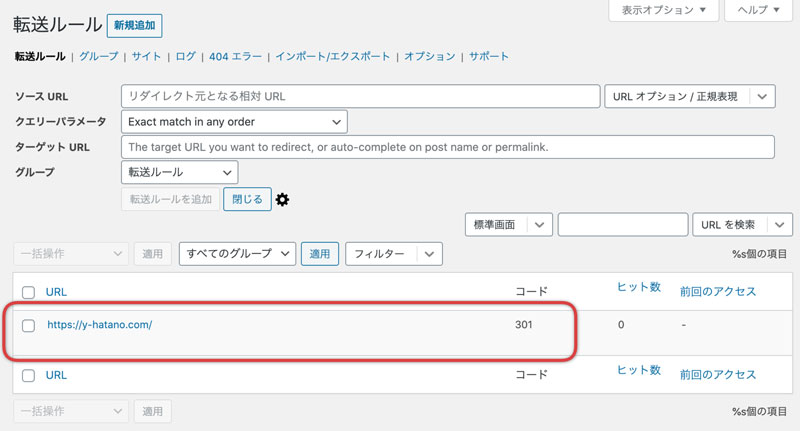Sort by ヒット数 column header
The image size is (800, 431).
[639, 287]
